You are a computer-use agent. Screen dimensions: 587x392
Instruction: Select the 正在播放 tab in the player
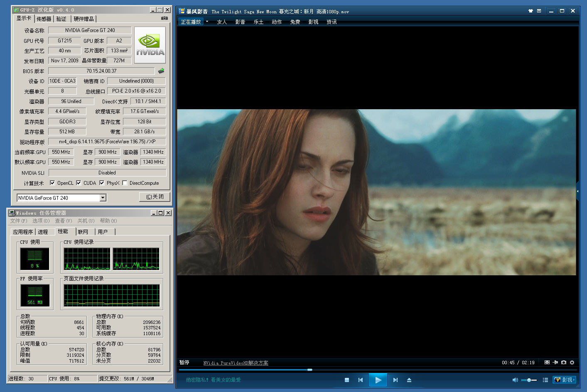[191, 22]
